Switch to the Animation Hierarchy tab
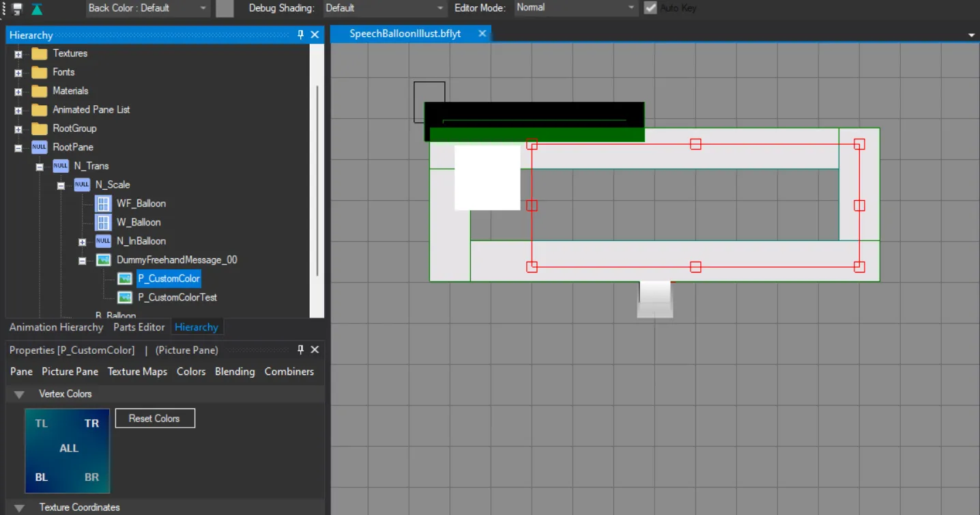This screenshot has width=980, height=515. click(x=56, y=327)
